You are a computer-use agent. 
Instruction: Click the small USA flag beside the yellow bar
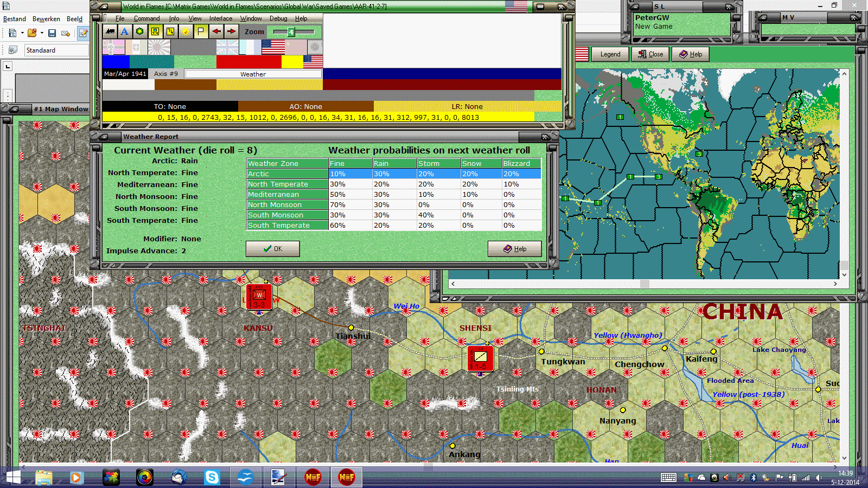313,62
